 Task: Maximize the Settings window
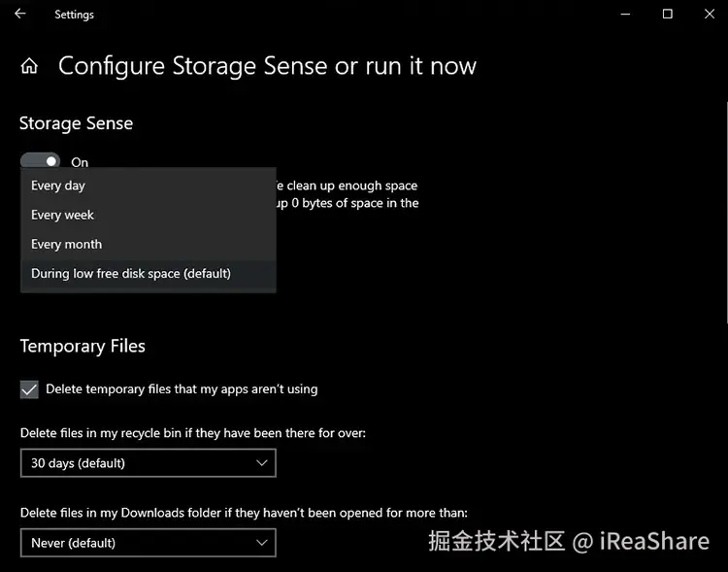click(667, 14)
